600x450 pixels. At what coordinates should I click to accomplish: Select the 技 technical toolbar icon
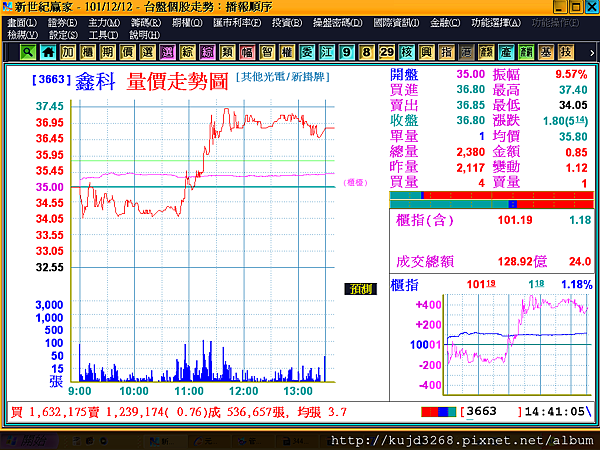coord(565,52)
